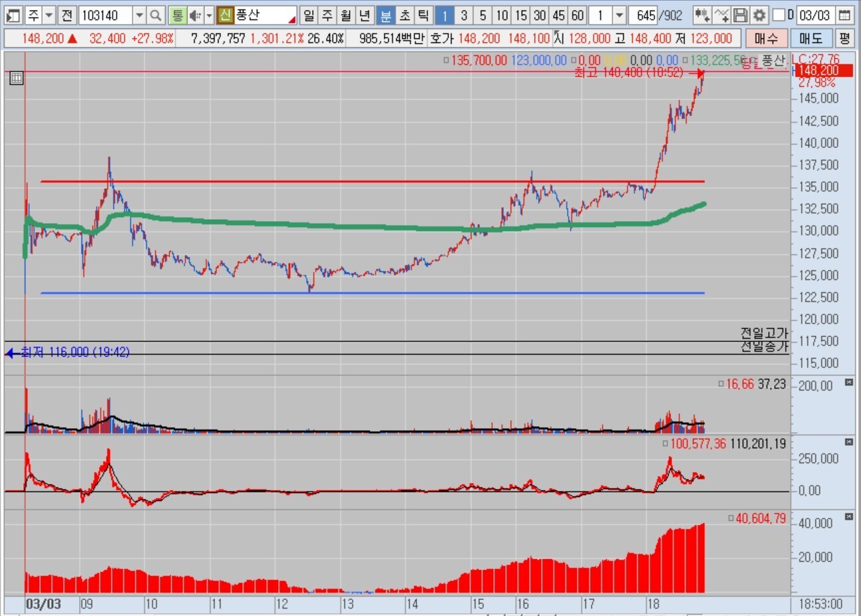Open the chart settings gear icon
The height and width of the screenshot is (616, 861).
tap(759, 15)
